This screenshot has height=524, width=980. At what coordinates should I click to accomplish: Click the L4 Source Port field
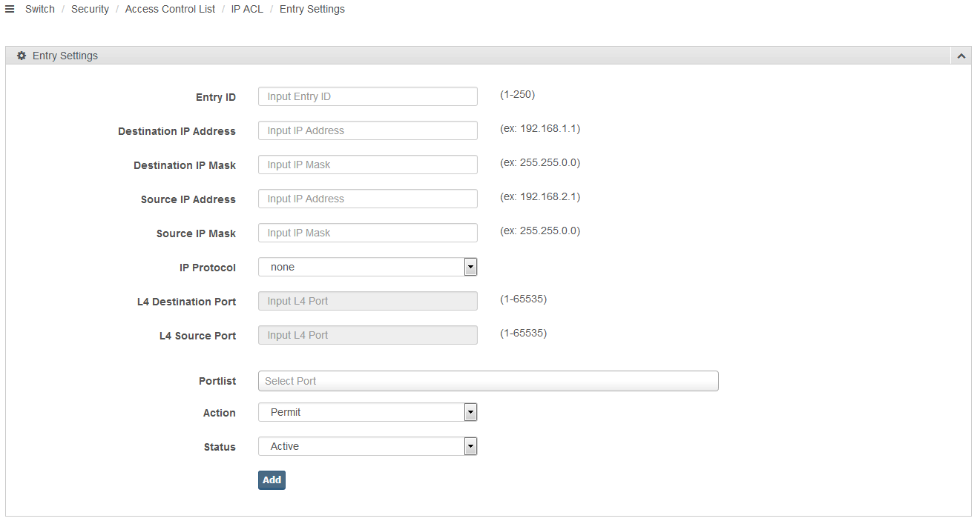367,335
